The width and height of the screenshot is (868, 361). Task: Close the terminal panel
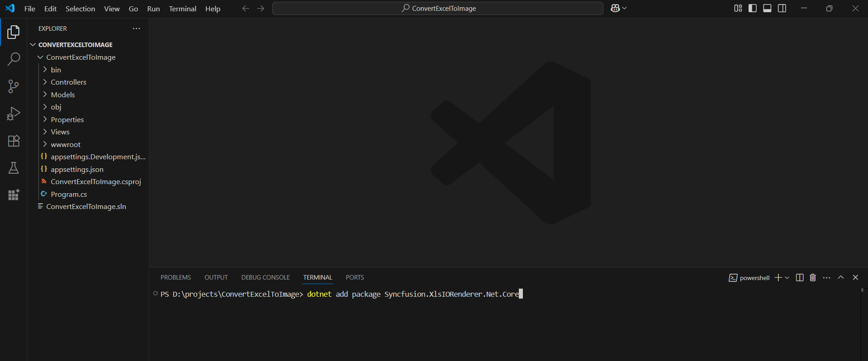[855, 277]
